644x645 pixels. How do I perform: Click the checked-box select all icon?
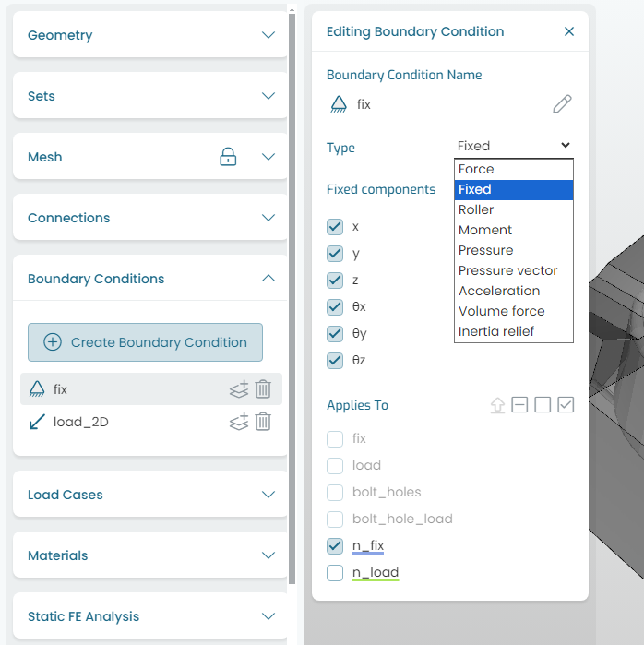(x=566, y=405)
